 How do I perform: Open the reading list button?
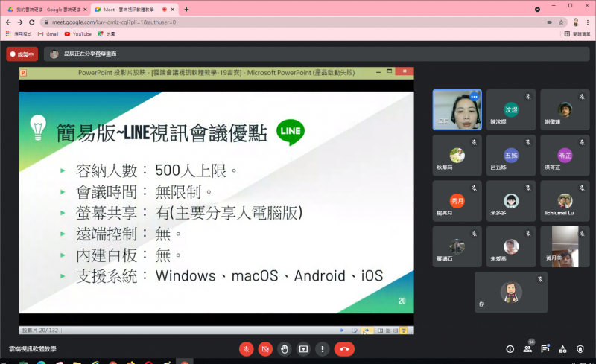point(577,33)
